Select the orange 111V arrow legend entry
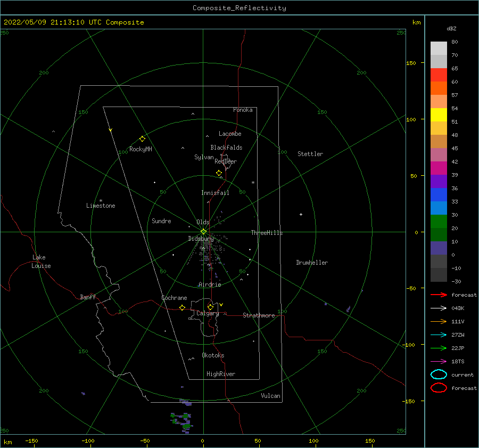 point(439,321)
